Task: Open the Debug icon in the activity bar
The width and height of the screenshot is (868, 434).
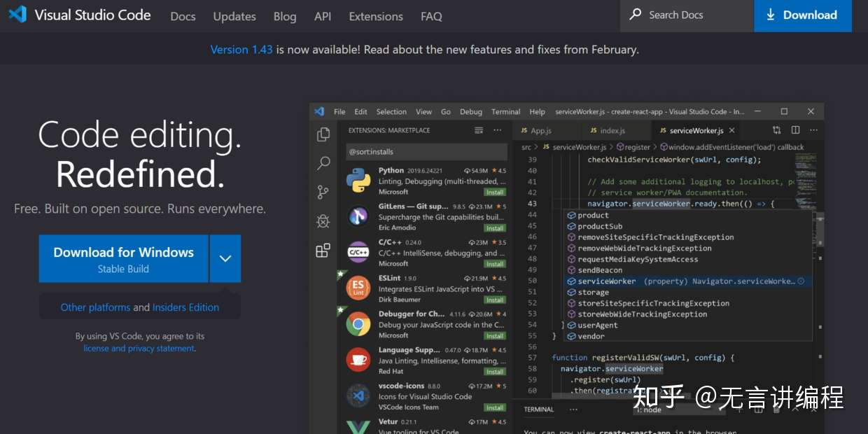Action: click(x=323, y=221)
